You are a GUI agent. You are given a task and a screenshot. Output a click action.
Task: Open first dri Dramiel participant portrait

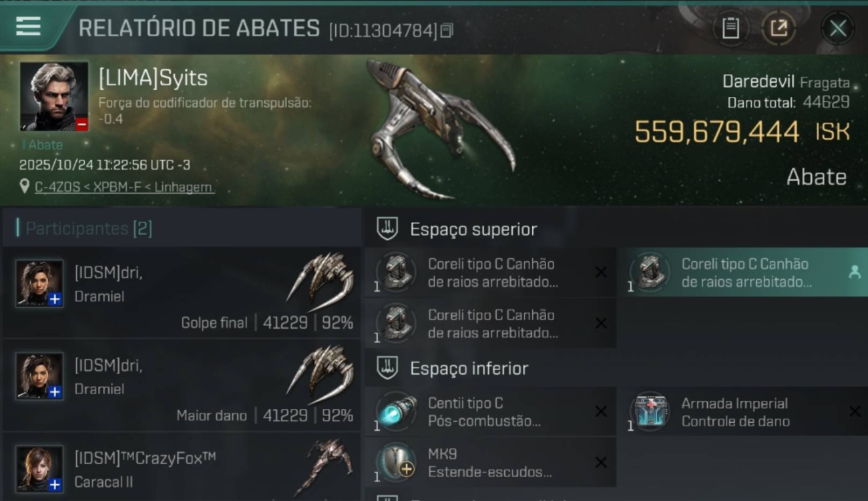click(39, 283)
